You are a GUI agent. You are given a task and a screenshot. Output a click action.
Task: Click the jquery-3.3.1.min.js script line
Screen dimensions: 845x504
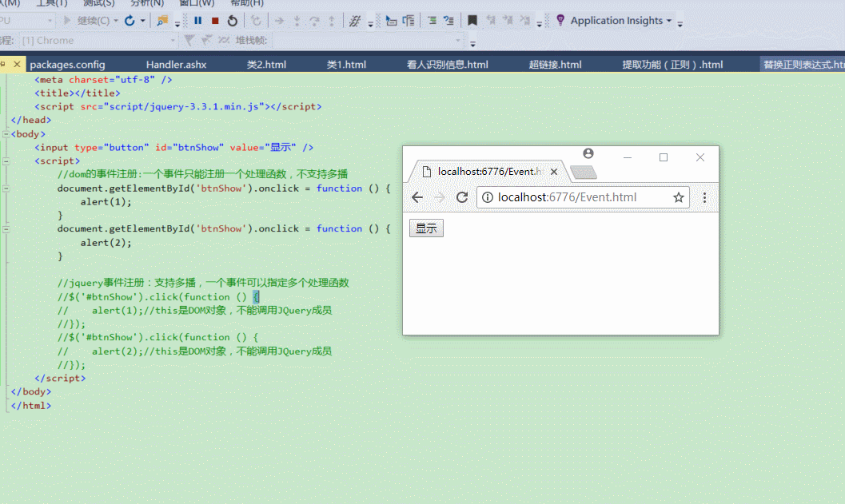point(178,106)
